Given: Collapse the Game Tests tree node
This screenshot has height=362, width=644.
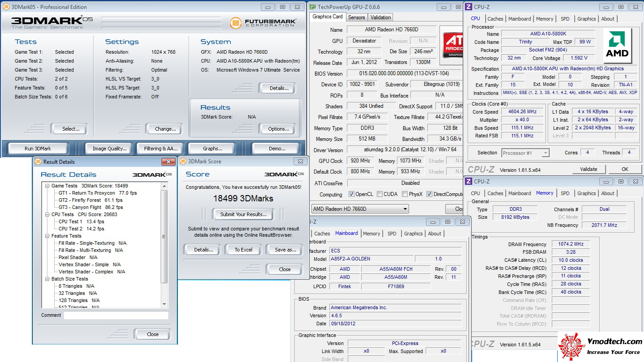Looking at the screenshot, I should click(47, 186).
